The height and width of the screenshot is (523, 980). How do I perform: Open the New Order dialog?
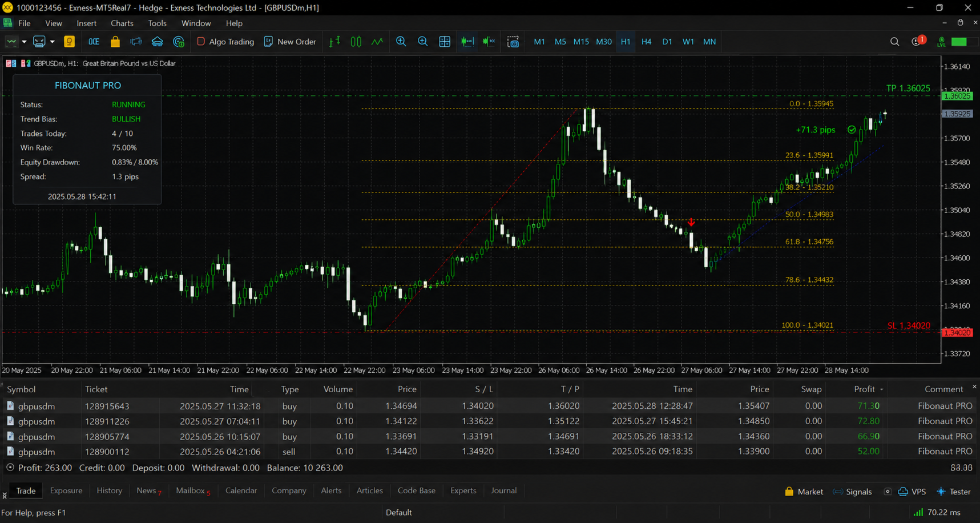pyautogui.click(x=290, y=42)
